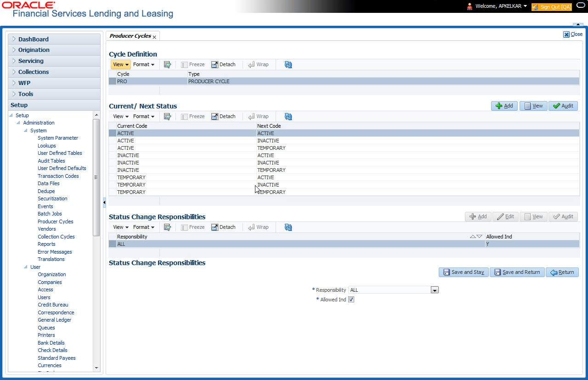
Task: Click the Save and Stay button
Action: point(464,272)
